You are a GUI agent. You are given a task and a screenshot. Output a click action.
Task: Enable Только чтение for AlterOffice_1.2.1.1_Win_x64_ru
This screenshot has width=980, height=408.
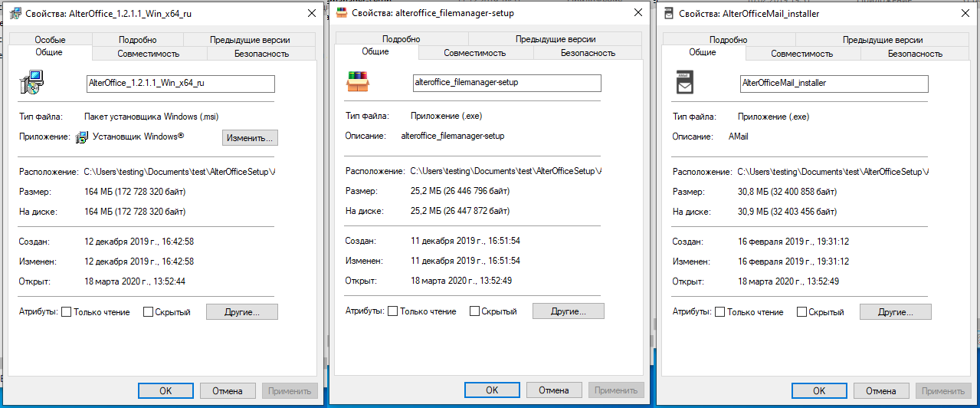coord(66,312)
